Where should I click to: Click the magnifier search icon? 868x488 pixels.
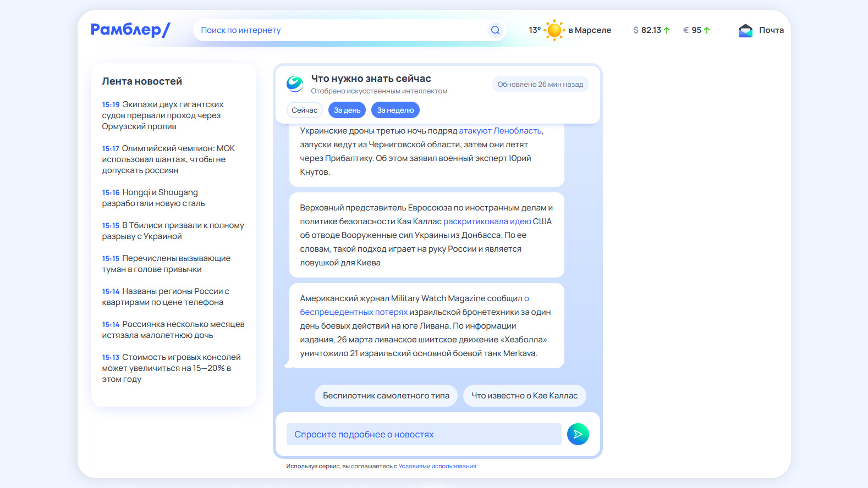pyautogui.click(x=495, y=30)
